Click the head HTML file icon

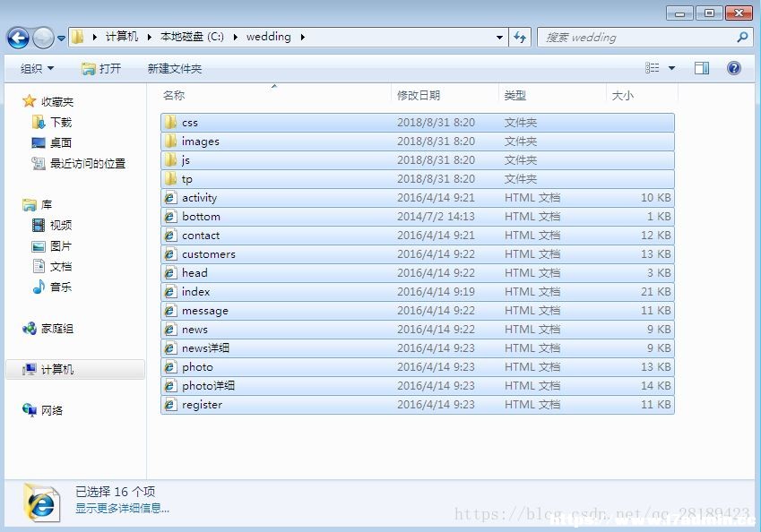tap(170, 273)
